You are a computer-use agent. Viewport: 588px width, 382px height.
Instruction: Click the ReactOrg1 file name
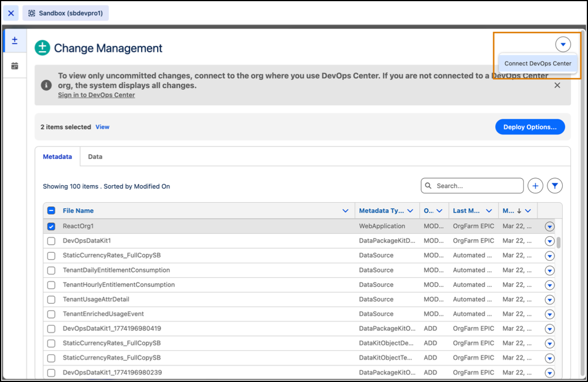pos(78,226)
